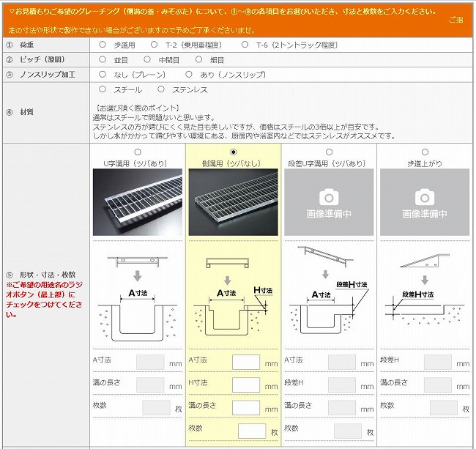Select the 中間目 pitch option
The height and width of the screenshot is (449, 476).
coord(146,59)
